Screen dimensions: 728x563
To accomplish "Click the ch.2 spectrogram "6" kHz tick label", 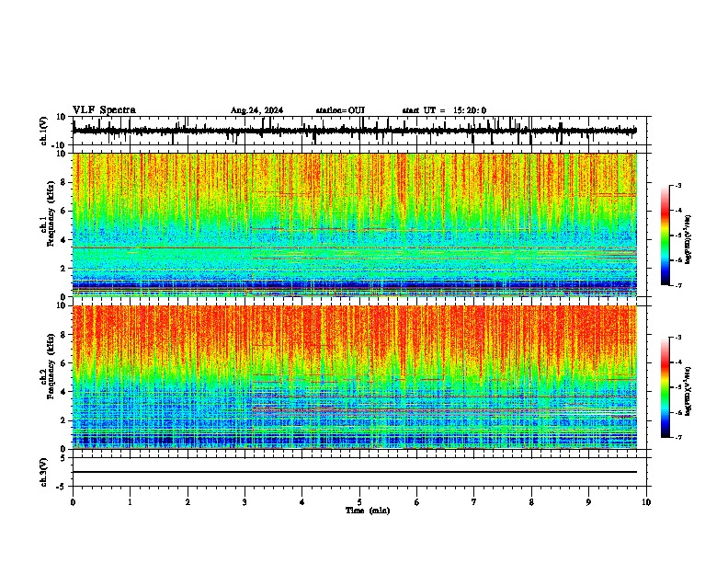I will click(63, 363).
